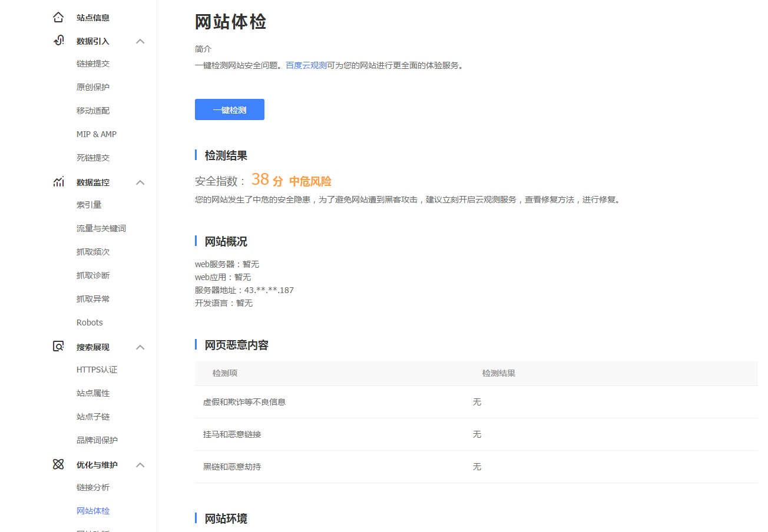Select the 网站体检 highlighted sidebar item
This screenshot has height=532, width=768.
[x=93, y=510]
